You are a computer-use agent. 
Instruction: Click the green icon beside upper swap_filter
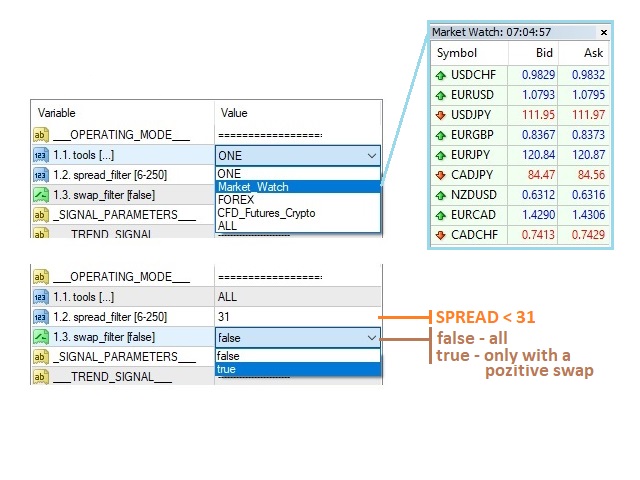(41, 195)
